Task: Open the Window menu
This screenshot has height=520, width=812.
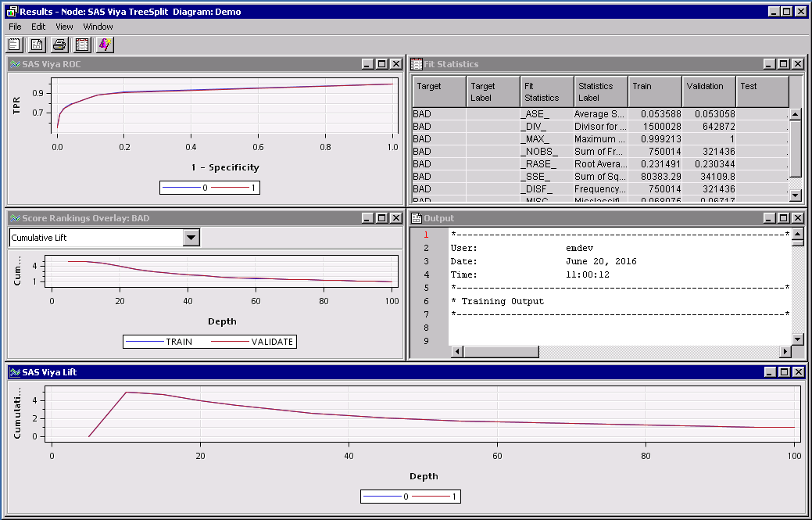Action: [x=98, y=26]
